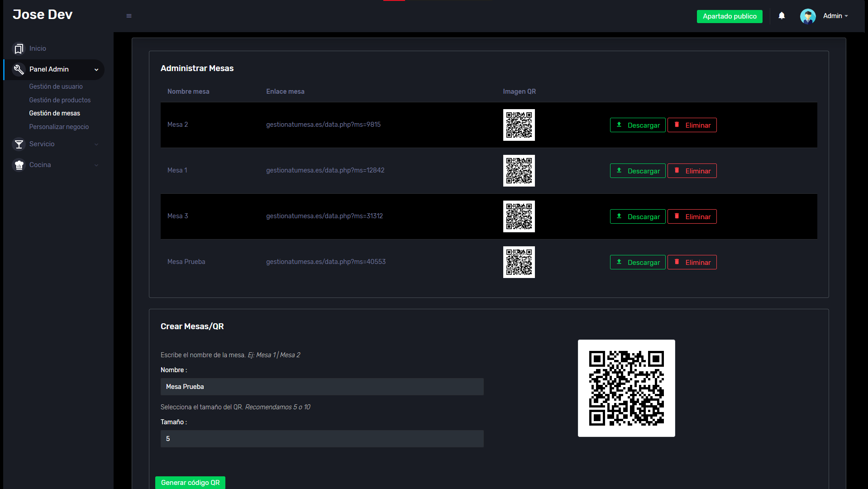Click the Nombre input field
The width and height of the screenshot is (868, 489).
[322, 387]
